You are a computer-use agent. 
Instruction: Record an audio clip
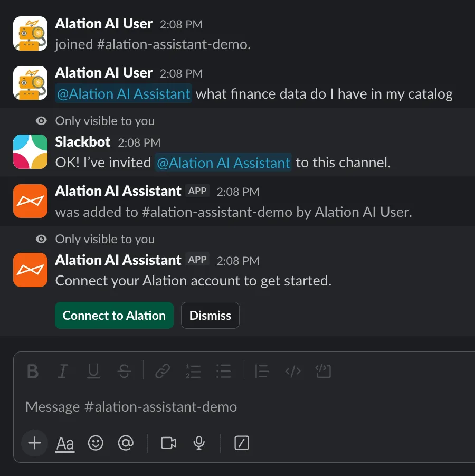(199, 443)
